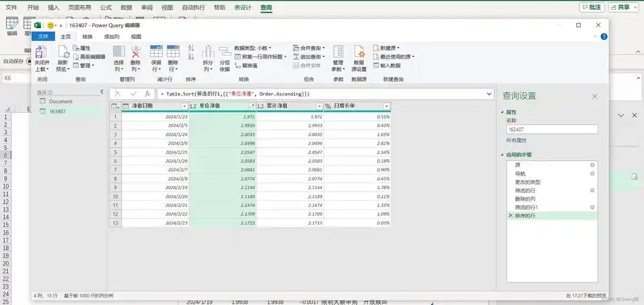Confirm formula with the checkmark icon

(x=133, y=94)
